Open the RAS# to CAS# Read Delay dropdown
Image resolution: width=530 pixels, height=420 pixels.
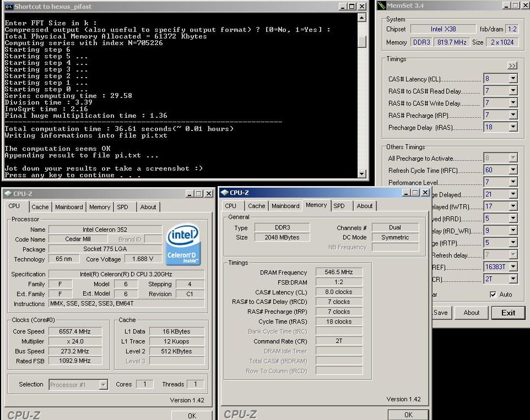[513, 91]
